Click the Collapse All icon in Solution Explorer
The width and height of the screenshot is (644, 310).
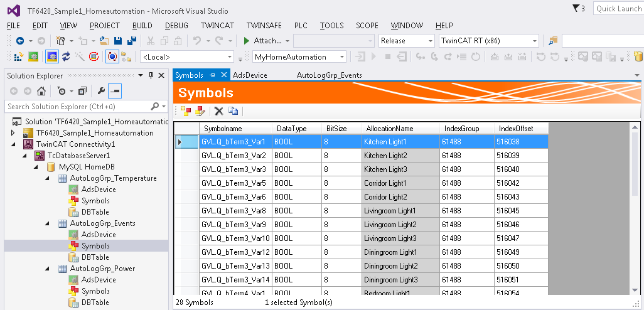[x=83, y=91]
